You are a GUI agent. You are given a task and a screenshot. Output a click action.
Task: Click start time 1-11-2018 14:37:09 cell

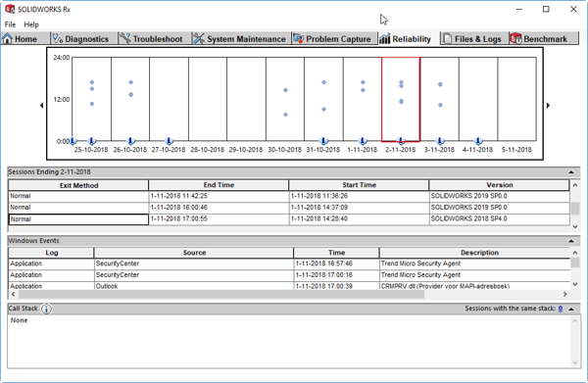point(359,208)
